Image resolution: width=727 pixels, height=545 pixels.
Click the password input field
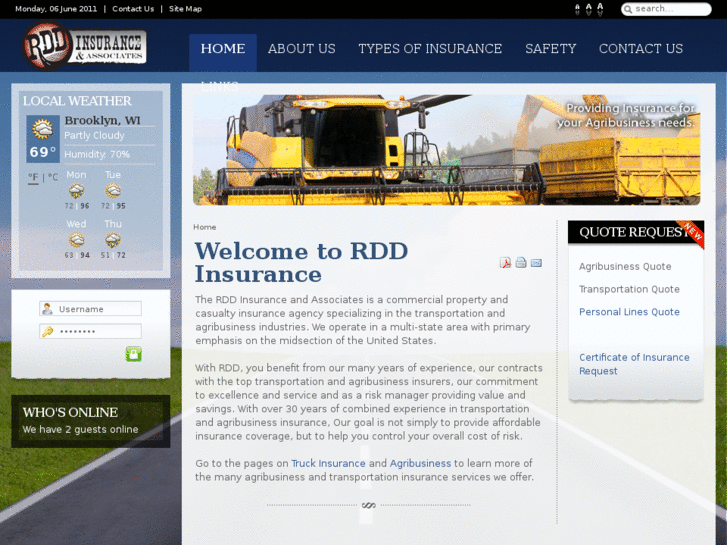[90, 331]
